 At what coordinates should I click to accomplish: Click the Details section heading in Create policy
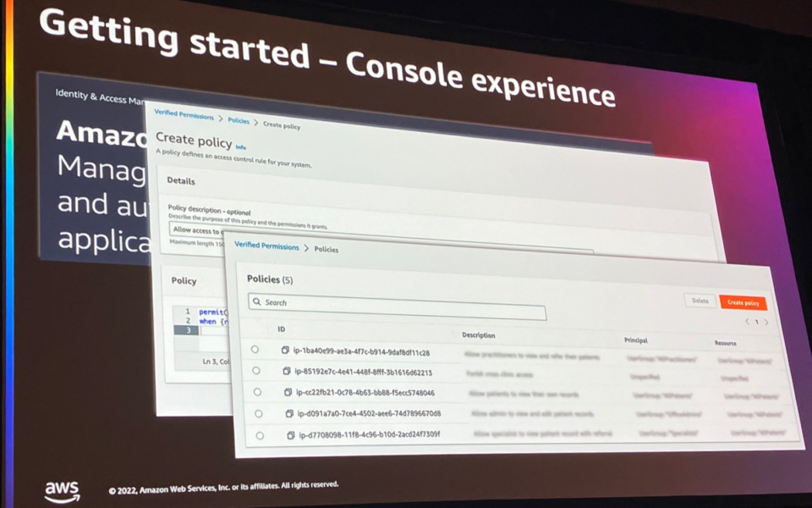tap(181, 181)
